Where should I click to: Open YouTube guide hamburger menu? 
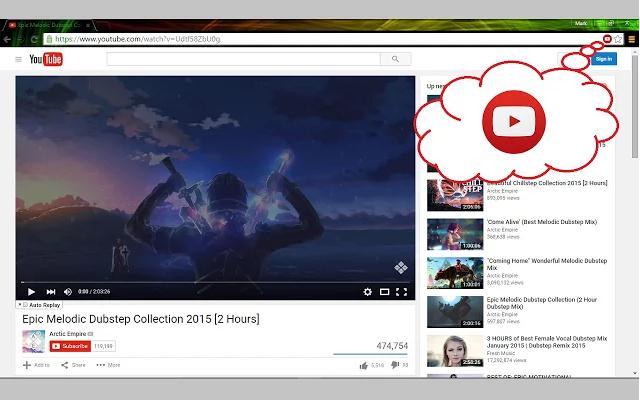(18, 60)
